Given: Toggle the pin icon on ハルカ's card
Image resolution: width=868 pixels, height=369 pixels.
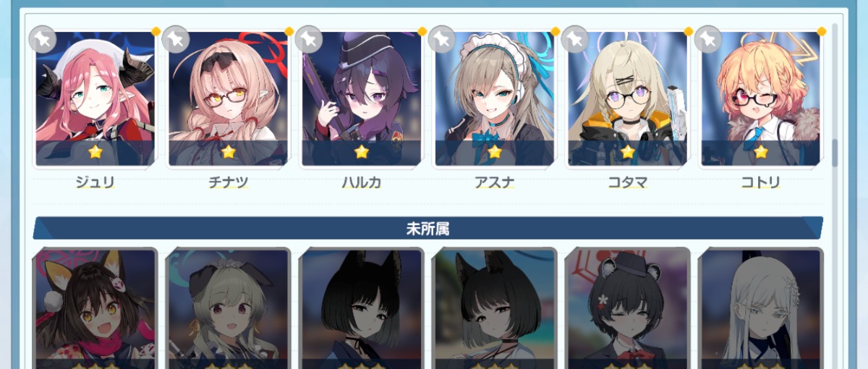Looking at the screenshot, I should (x=309, y=39).
